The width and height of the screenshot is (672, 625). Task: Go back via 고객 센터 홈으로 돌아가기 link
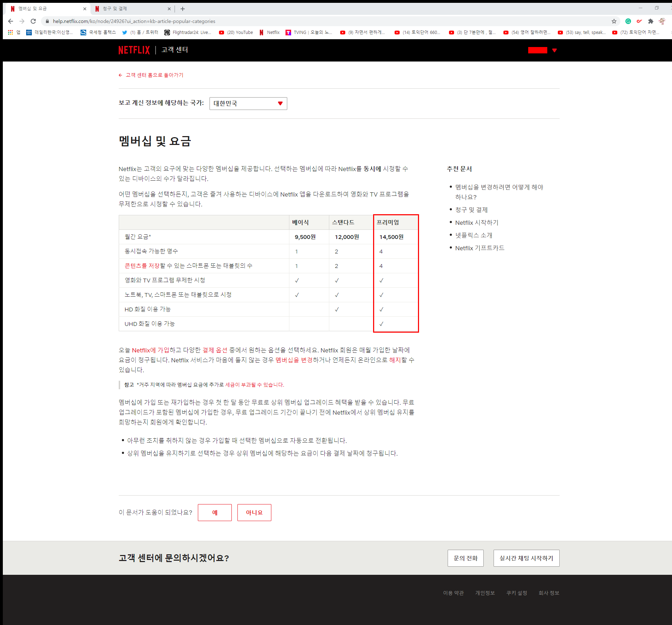151,75
